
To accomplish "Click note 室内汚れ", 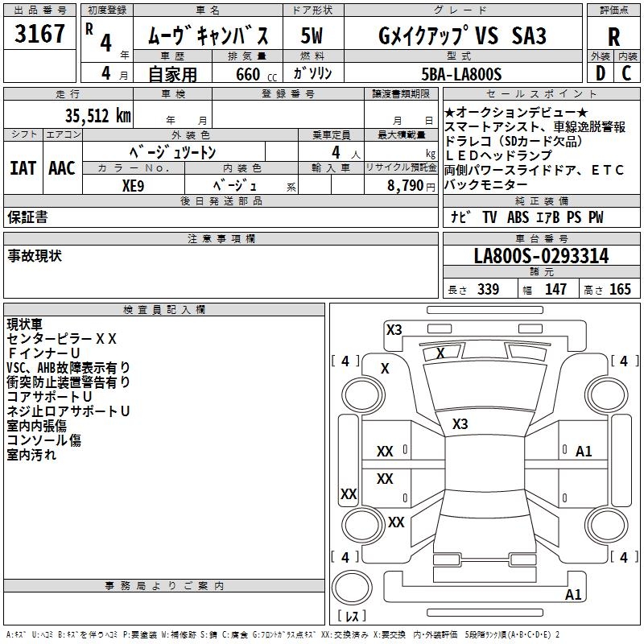I will (31, 455).
